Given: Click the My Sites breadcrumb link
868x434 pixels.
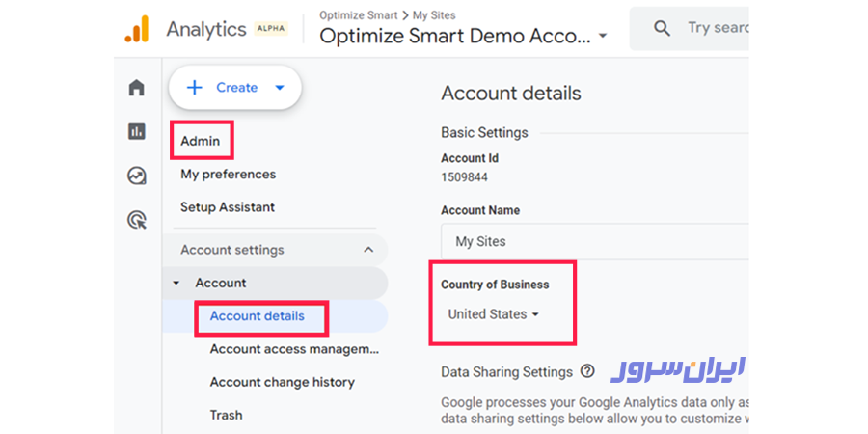Looking at the screenshot, I should (434, 14).
